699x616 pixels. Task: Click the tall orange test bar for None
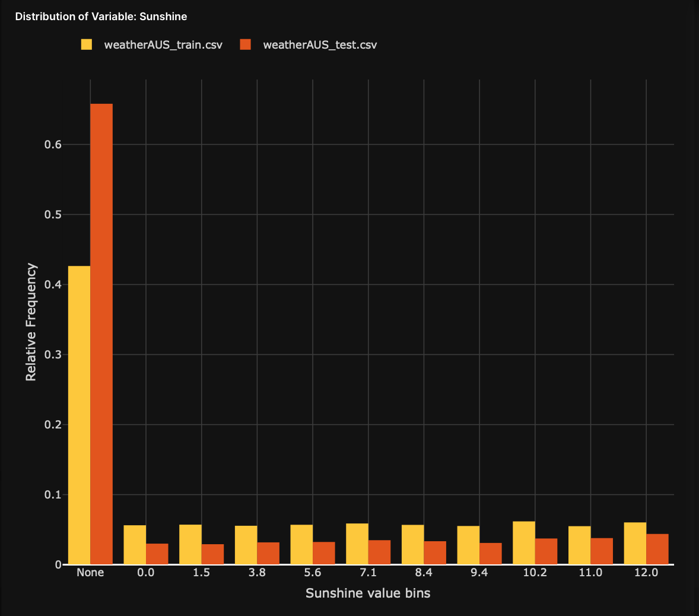pyautogui.click(x=101, y=334)
